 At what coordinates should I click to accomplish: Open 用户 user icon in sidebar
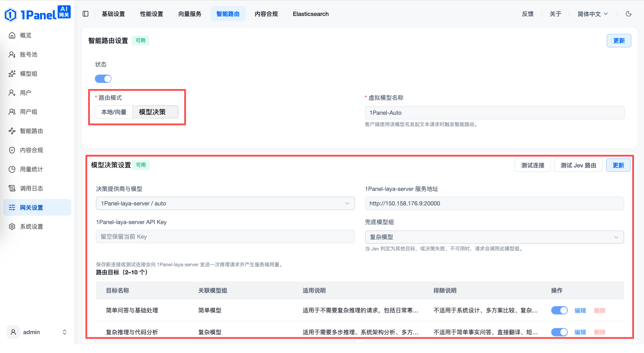tap(12, 93)
